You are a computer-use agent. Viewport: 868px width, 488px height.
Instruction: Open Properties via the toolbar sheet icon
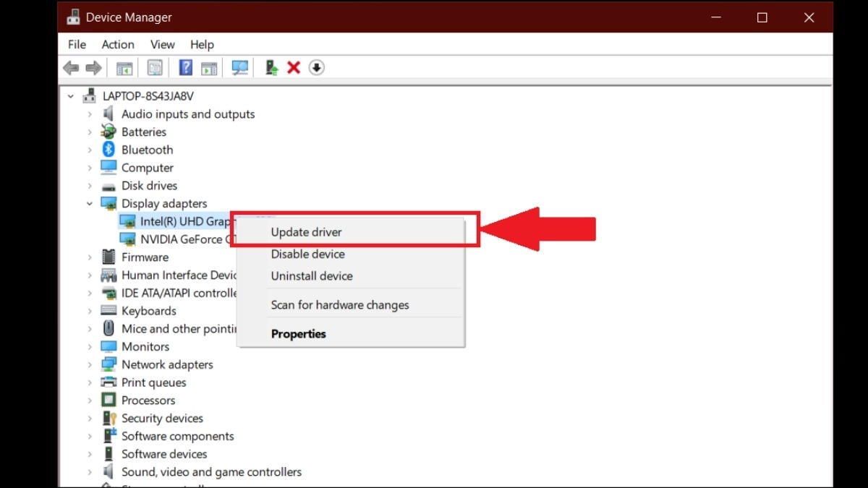pos(155,68)
